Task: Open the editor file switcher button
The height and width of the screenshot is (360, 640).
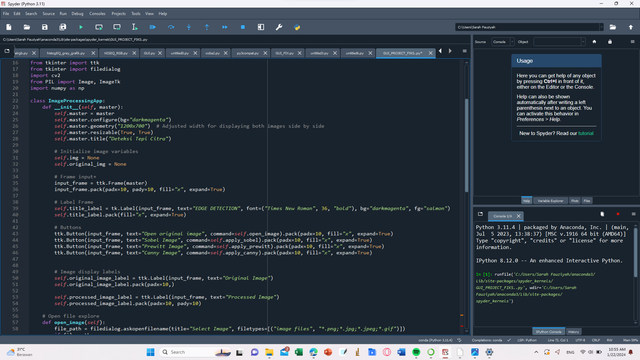Action: (7, 51)
